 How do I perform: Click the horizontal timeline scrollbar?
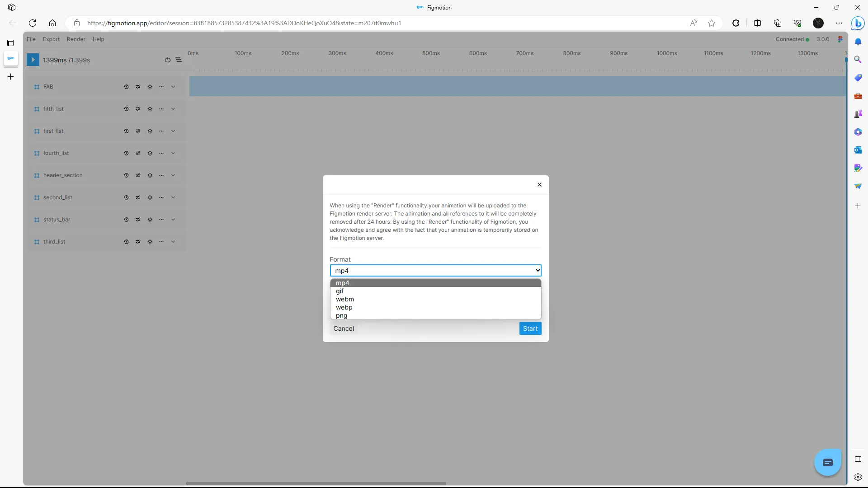click(x=316, y=483)
